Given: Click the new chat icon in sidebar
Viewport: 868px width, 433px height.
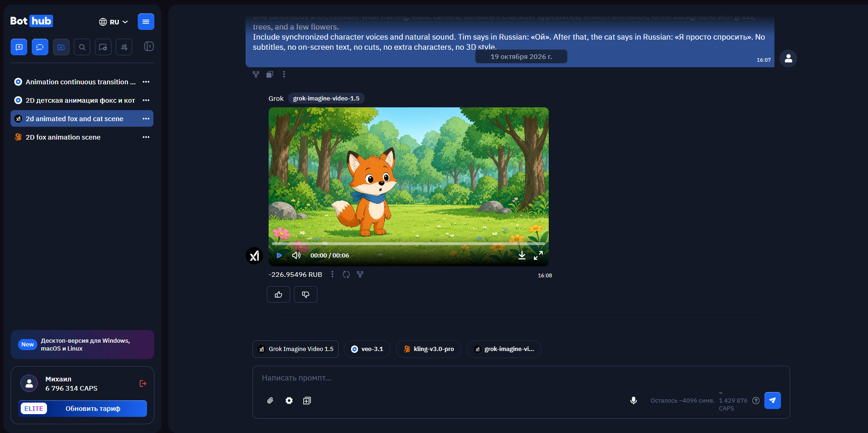Looking at the screenshot, I should (x=19, y=47).
